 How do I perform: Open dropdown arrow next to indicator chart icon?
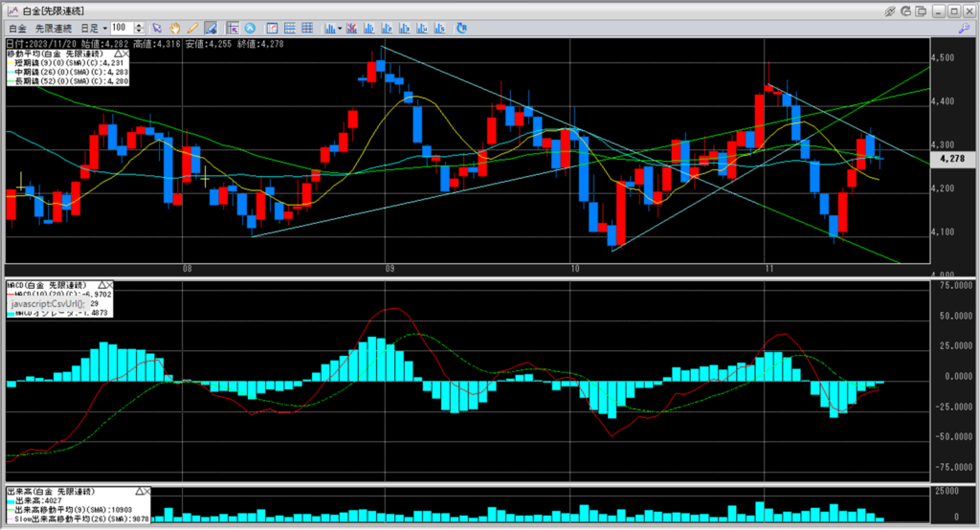(340, 28)
